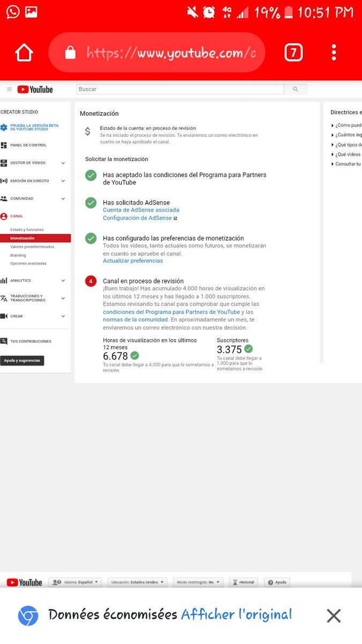The height and width of the screenshot is (644, 362).
Task: Click the Historial footer button
Action: (x=243, y=582)
